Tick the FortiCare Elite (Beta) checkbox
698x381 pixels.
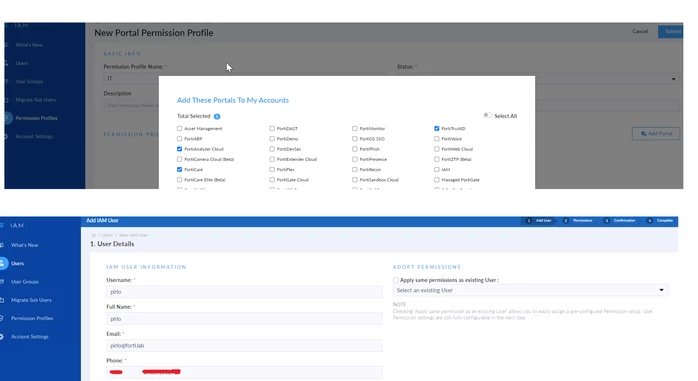pyautogui.click(x=179, y=180)
